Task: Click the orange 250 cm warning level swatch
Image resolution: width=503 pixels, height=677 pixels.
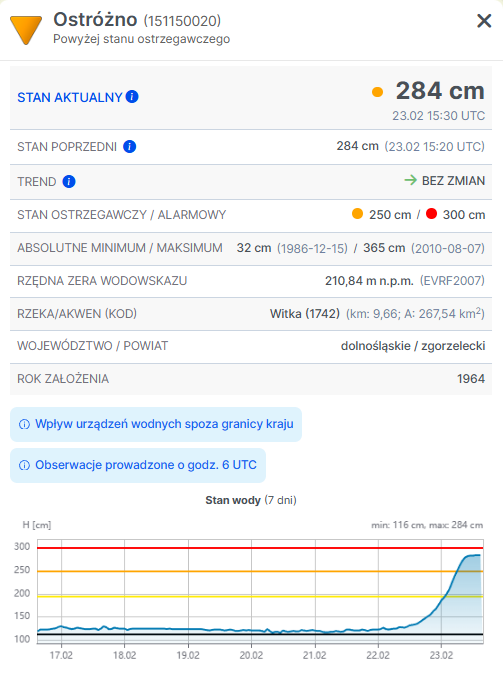Action: click(x=357, y=214)
